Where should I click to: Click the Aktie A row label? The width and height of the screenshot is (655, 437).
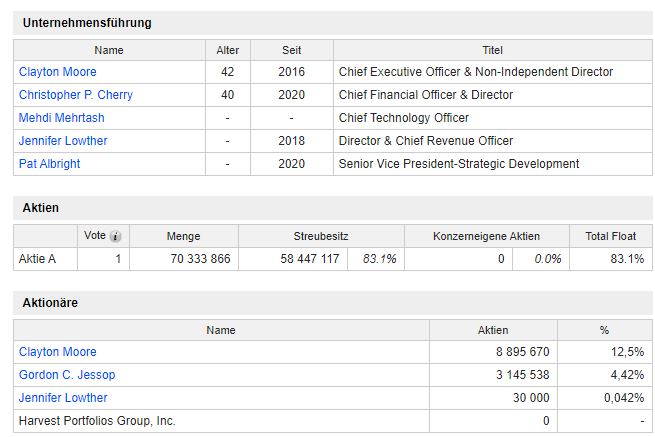pyautogui.click(x=39, y=259)
